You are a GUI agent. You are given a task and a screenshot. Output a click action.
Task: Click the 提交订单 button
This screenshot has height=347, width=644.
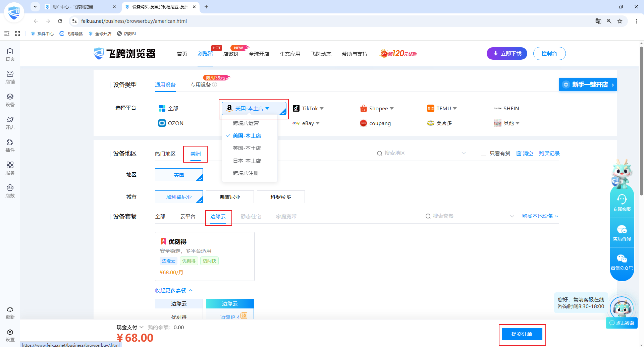coord(522,334)
